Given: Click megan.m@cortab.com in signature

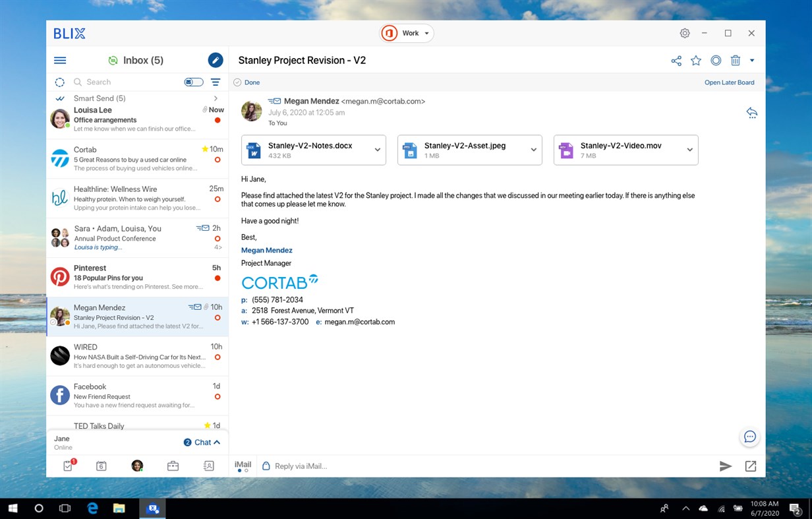Looking at the screenshot, I should click(360, 322).
